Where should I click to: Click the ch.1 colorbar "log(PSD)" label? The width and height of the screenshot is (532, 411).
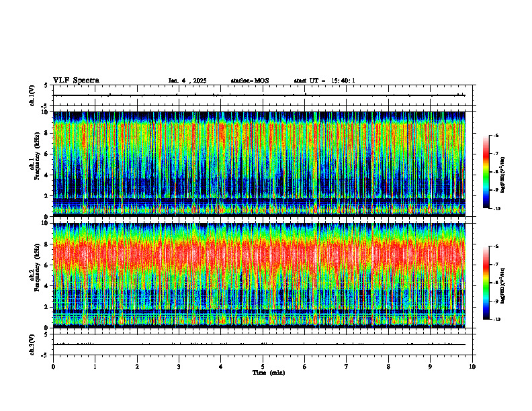[503, 175]
